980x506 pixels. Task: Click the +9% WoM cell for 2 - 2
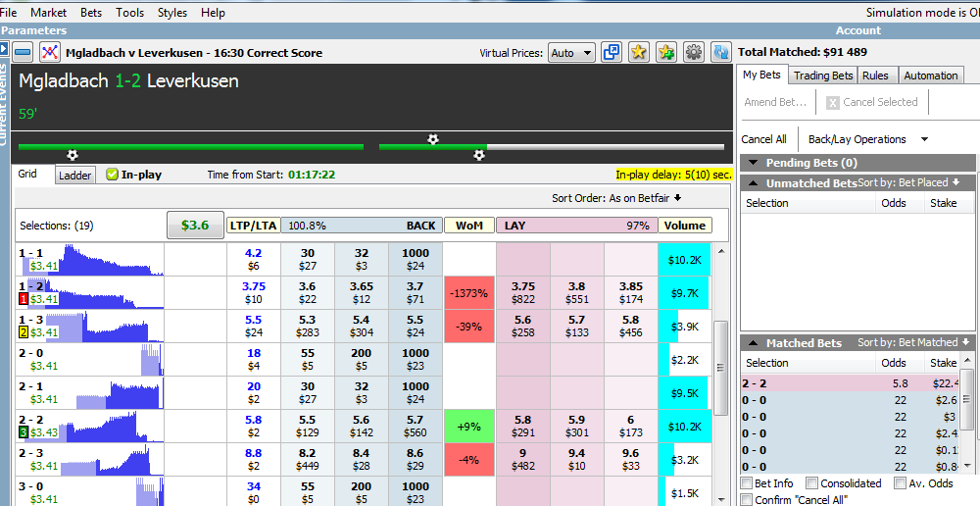coord(468,426)
